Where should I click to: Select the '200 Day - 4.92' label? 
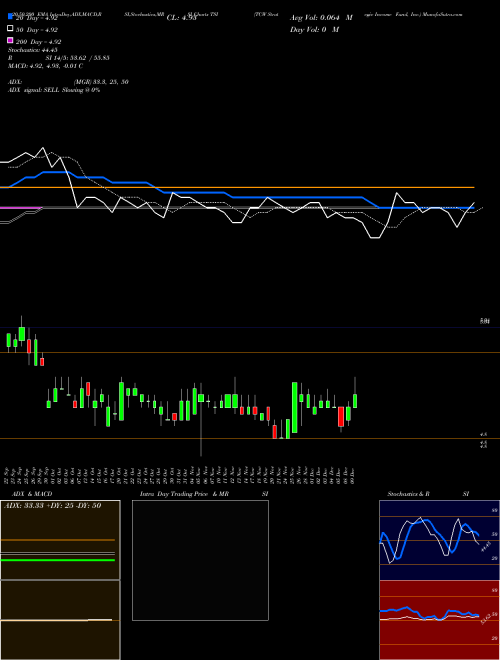[38, 42]
